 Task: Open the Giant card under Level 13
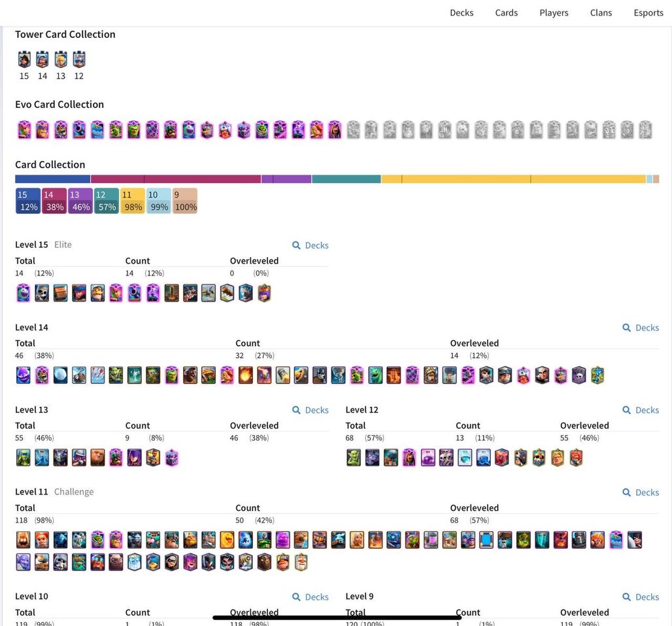(x=97, y=458)
